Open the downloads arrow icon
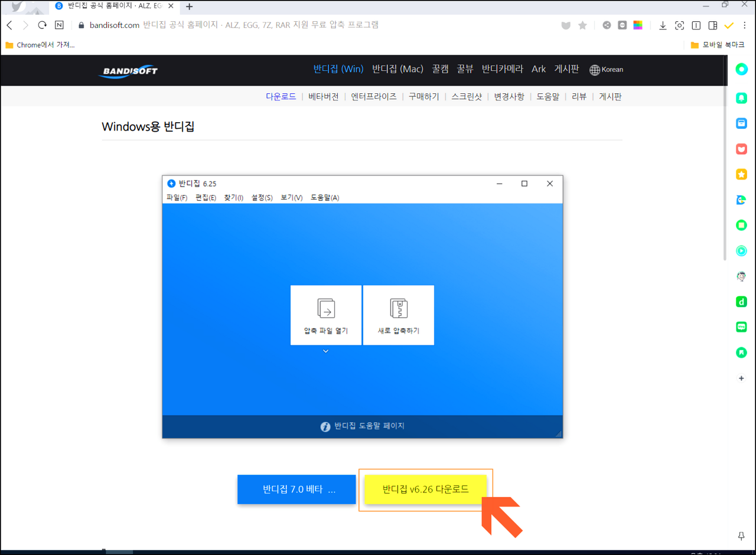Viewport: 756px width, 555px height. tap(663, 25)
